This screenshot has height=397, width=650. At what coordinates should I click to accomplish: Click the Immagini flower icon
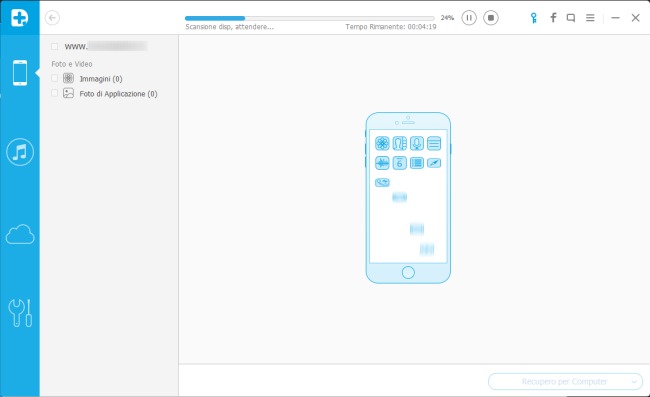point(68,78)
